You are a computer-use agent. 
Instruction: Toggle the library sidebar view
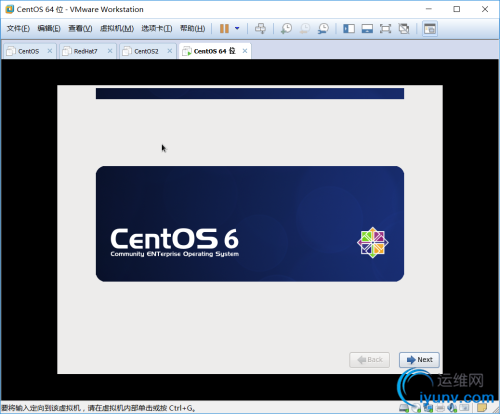point(349,29)
